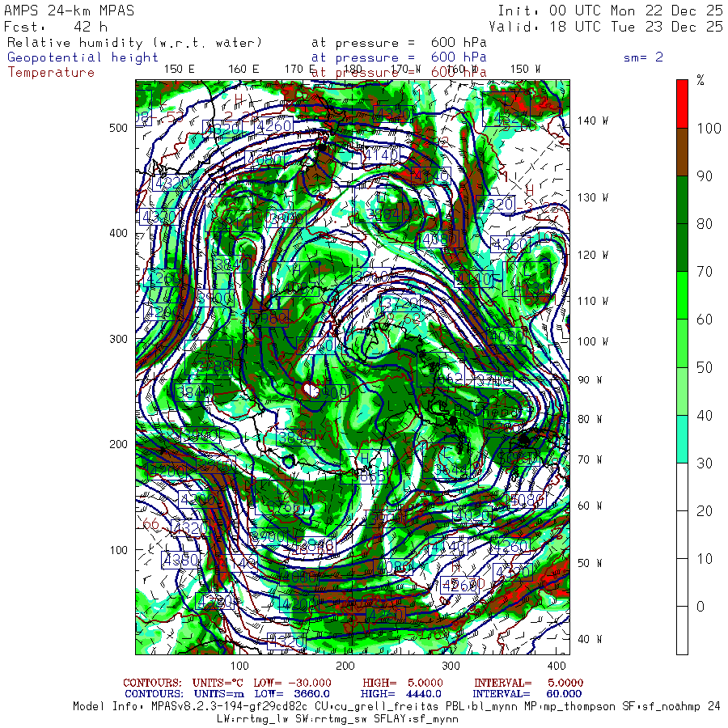Click the red 'CONTOURS: UNITS=°C' footer line
Viewport: 728px width, 728px height.
pyautogui.click(x=353, y=683)
